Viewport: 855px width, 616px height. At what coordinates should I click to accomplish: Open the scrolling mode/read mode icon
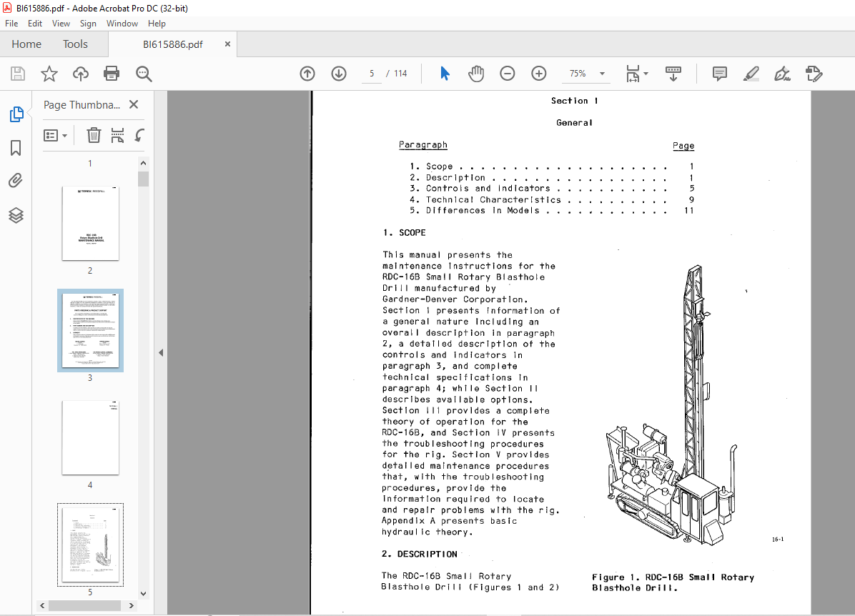point(673,74)
